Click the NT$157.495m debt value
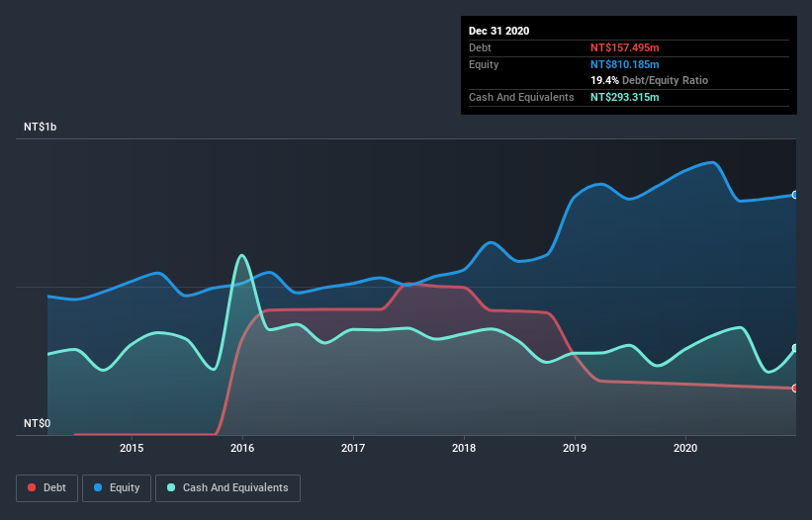Image resolution: width=812 pixels, height=520 pixels. click(x=624, y=47)
